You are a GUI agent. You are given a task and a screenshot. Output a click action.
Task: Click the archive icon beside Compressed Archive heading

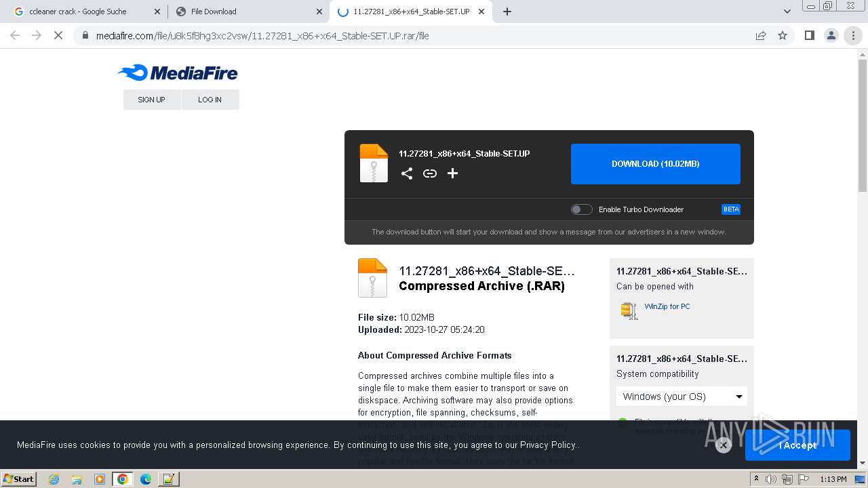(372, 278)
